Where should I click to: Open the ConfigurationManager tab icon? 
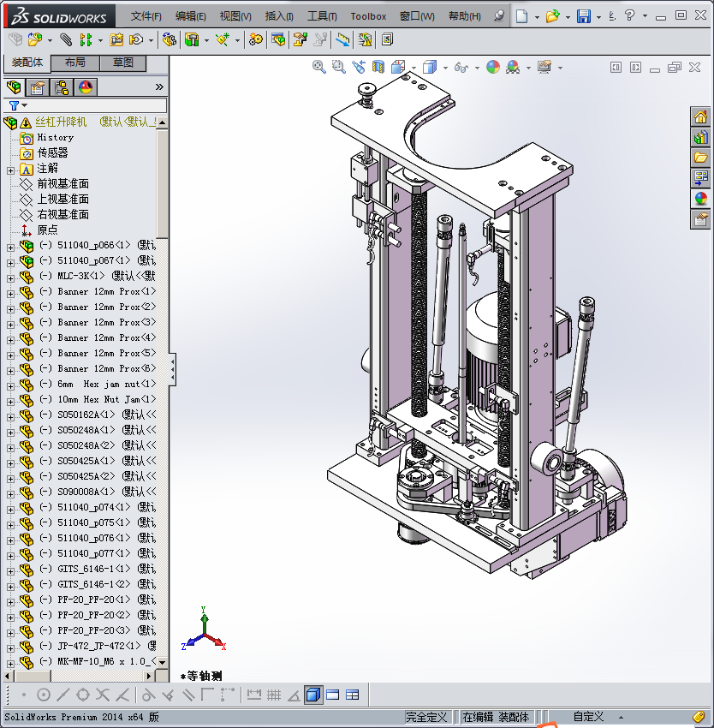pyautogui.click(x=62, y=87)
